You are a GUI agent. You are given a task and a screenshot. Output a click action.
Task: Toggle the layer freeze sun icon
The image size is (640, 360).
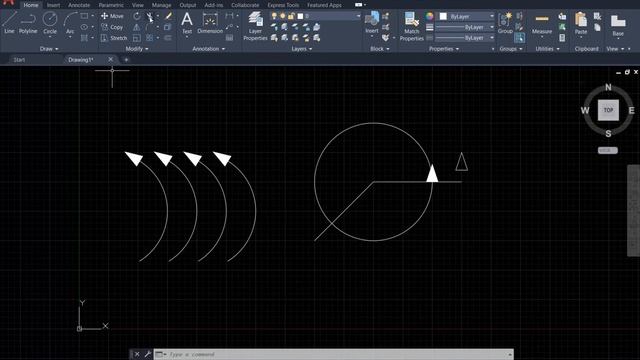282,16
